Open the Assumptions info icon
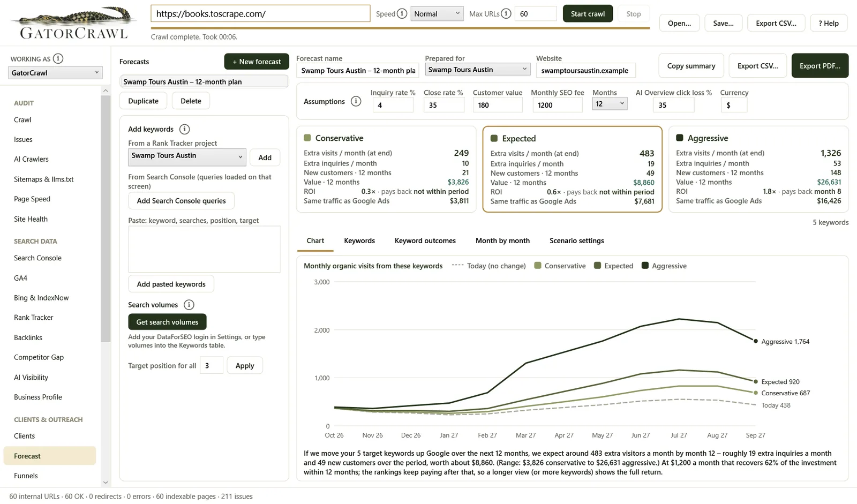Screen dimensions: 857x504 pyautogui.click(x=356, y=101)
